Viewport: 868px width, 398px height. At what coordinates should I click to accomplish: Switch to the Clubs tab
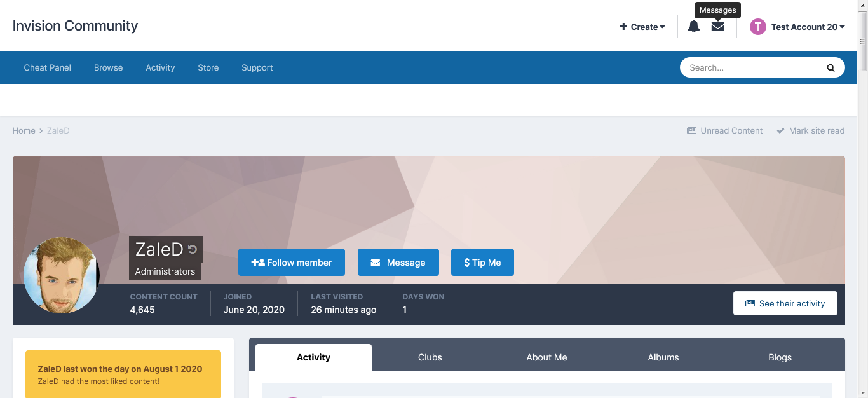tap(430, 357)
